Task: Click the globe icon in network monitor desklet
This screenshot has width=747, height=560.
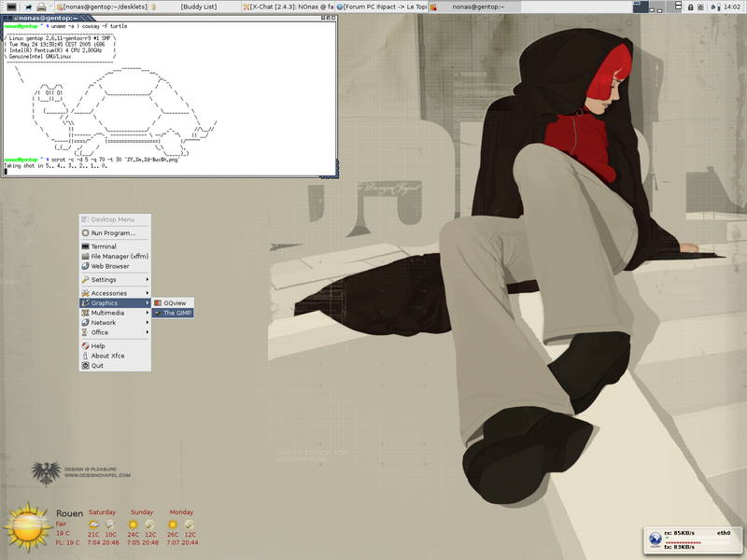Action: pyautogui.click(x=655, y=539)
